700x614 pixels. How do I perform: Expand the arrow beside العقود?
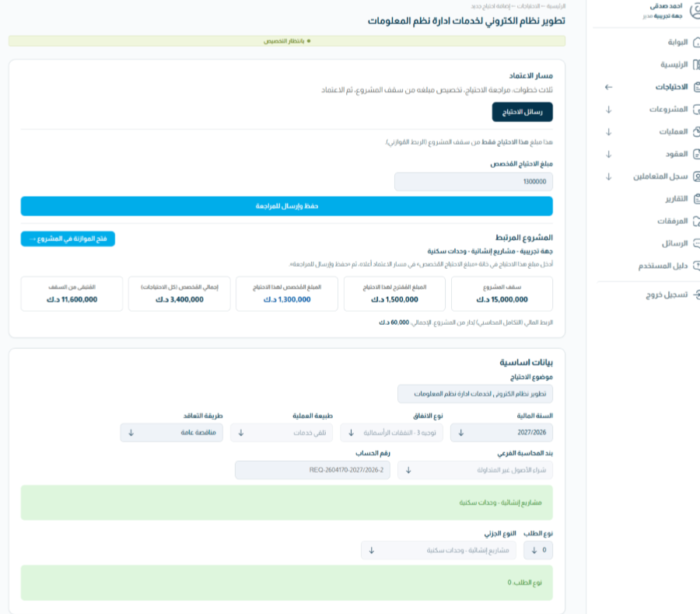point(608,154)
